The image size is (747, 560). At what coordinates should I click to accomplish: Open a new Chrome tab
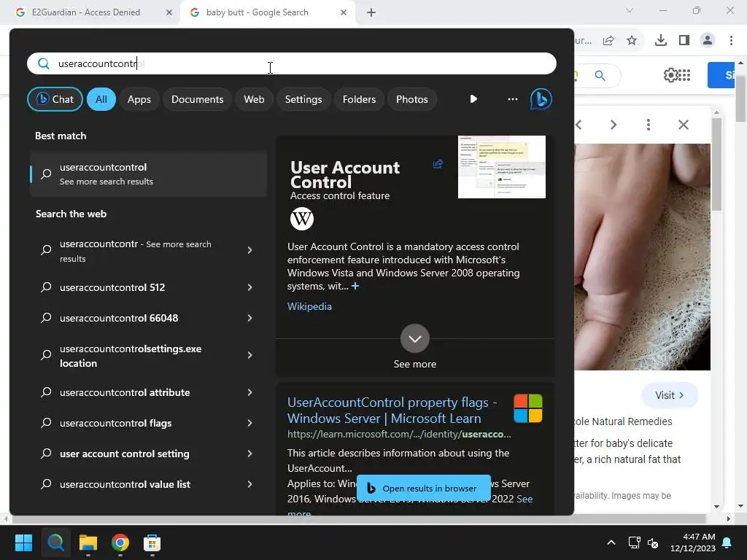pyautogui.click(x=371, y=12)
